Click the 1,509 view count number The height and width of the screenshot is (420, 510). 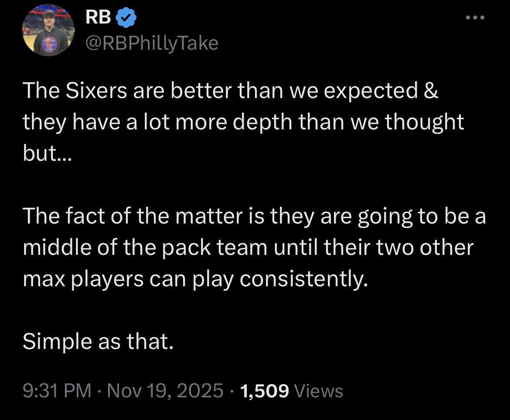(264, 391)
